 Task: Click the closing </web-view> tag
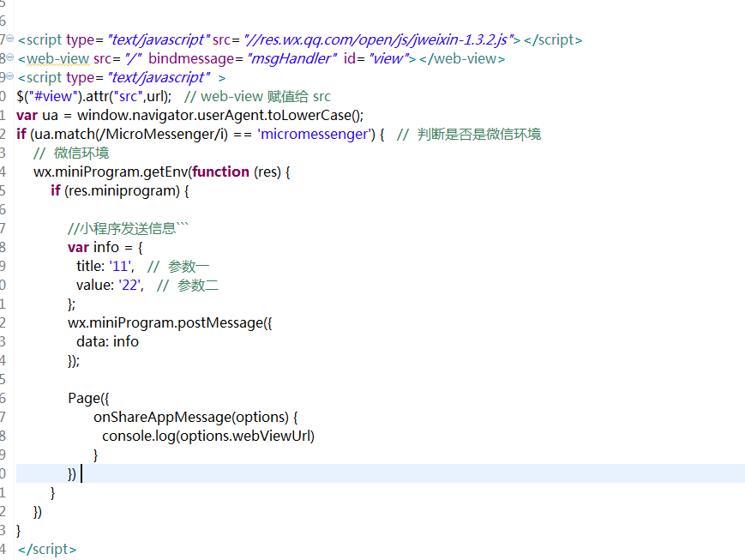(x=462, y=59)
